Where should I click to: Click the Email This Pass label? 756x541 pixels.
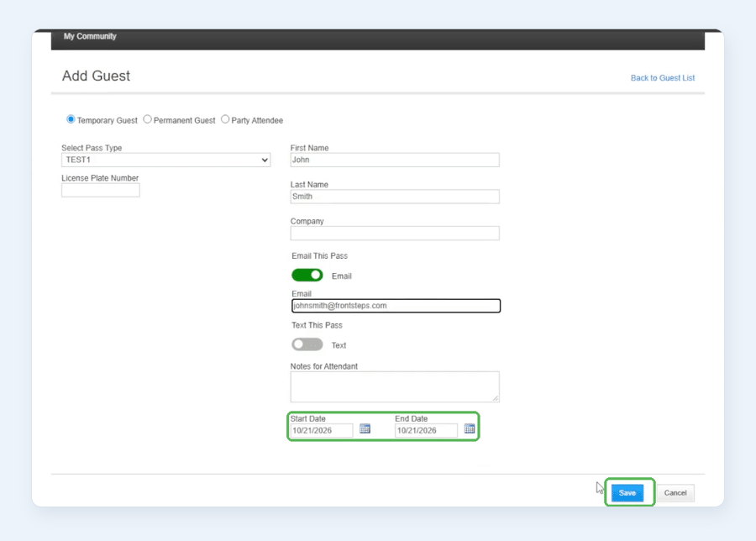(x=320, y=255)
